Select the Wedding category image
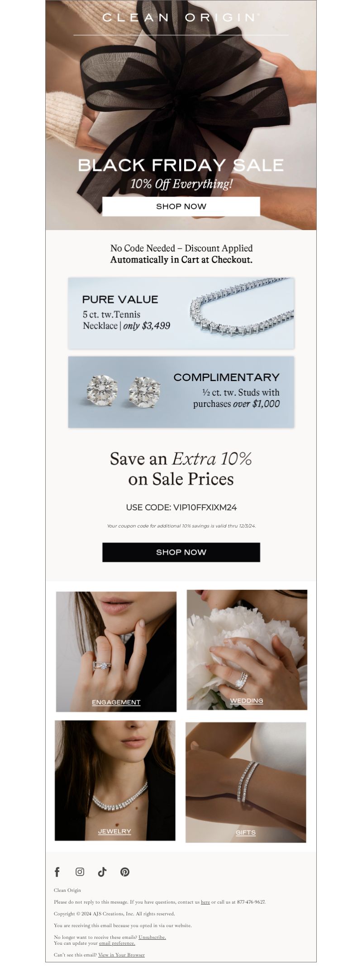This screenshot has width=362, height=980. [x=247, y=650]
